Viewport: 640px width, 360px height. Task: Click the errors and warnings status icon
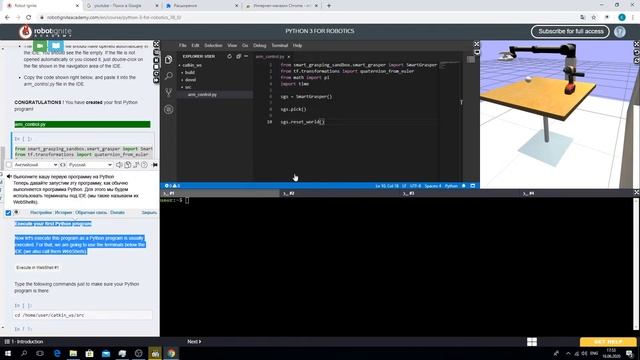(x=172, y=186)
